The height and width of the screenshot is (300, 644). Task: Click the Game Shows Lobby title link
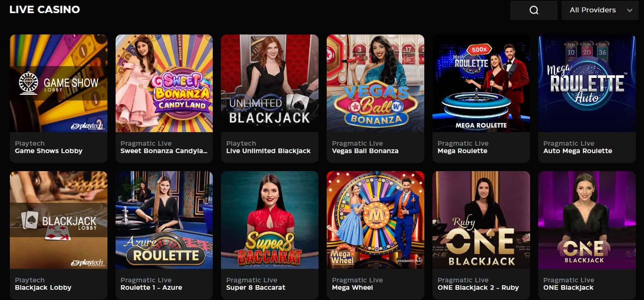49,151
